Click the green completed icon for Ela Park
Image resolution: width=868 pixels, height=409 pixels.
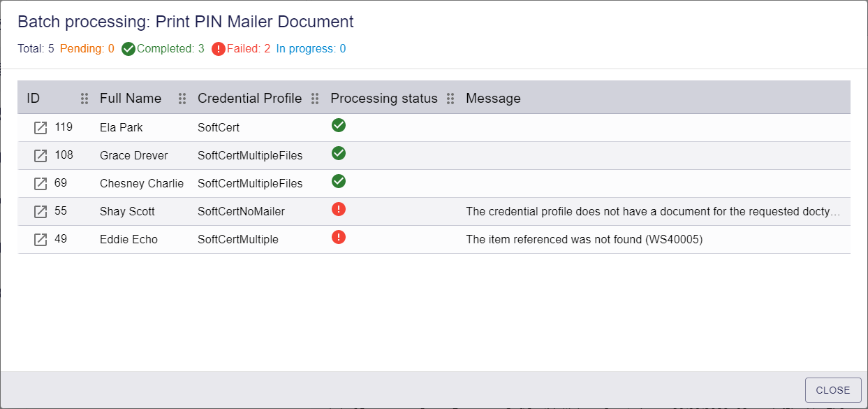(339, 126)
